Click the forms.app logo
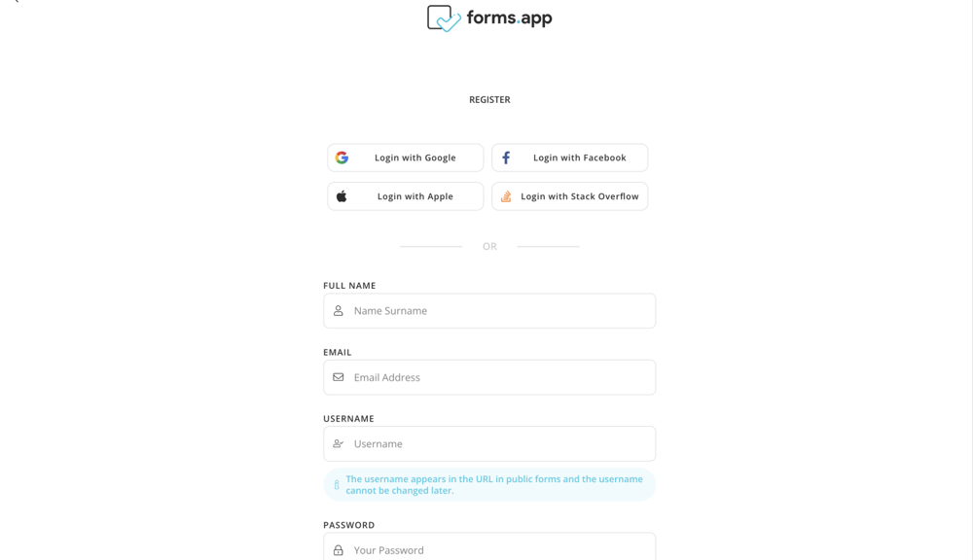Screen dimensions: 973x560 [488, 17]
